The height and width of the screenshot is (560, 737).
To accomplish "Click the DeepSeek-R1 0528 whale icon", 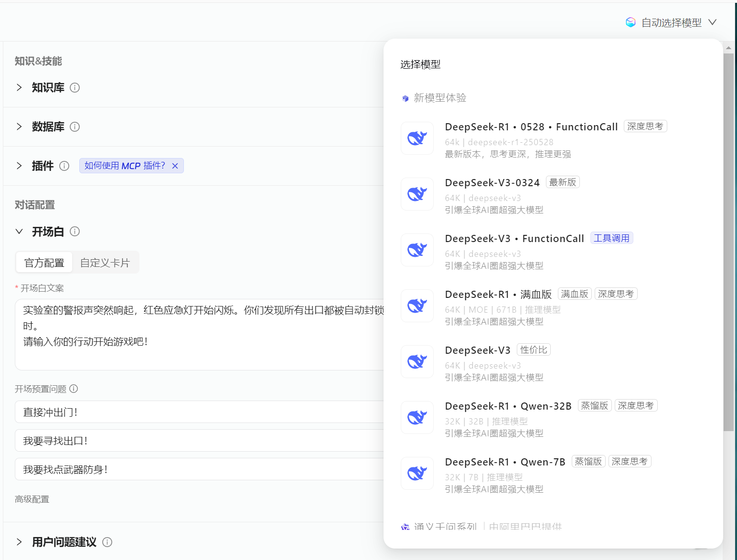I will [x=417, y=138].
